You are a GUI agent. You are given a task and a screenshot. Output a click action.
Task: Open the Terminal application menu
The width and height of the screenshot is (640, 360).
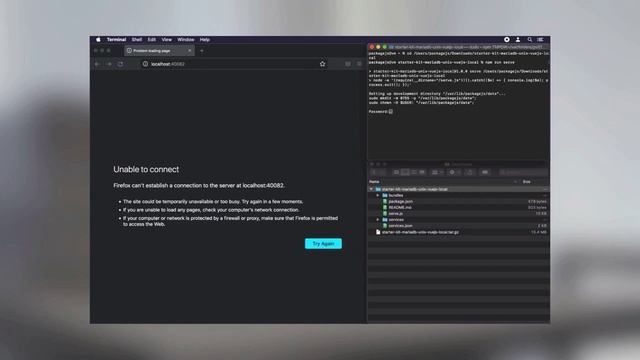click(x=116, y=40)
